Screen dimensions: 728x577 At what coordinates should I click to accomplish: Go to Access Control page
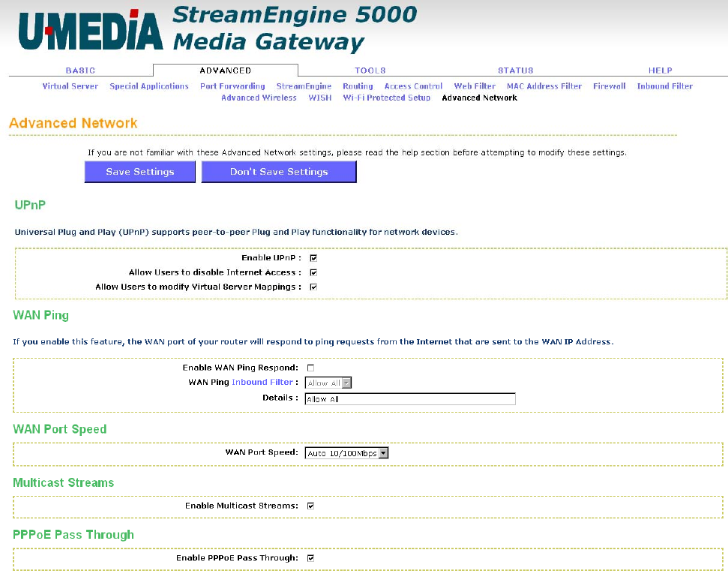(413, 86)
